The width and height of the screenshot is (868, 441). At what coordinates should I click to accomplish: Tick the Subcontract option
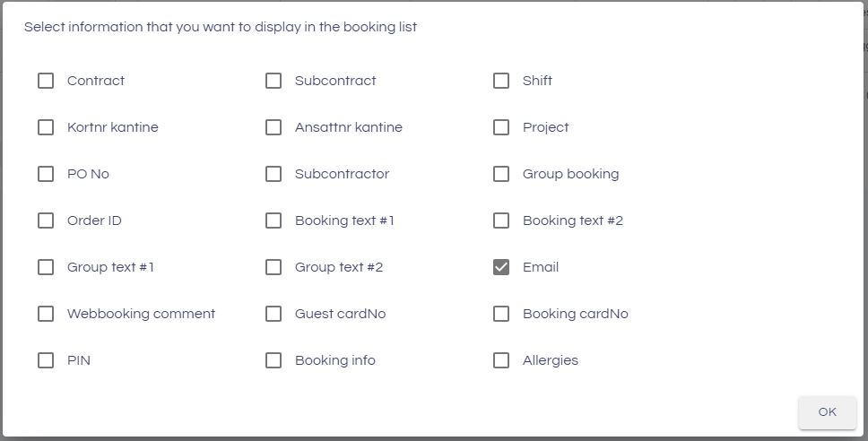(273, 81)
